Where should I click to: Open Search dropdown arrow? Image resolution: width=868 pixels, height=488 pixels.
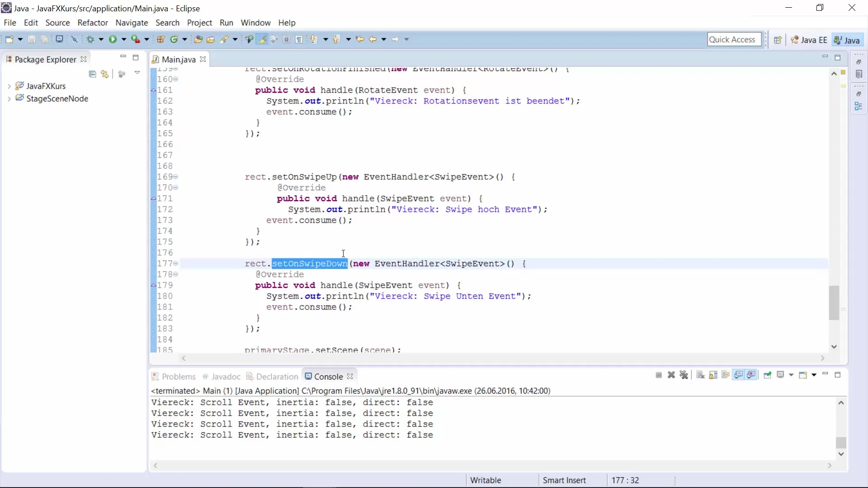click(235, 39)
